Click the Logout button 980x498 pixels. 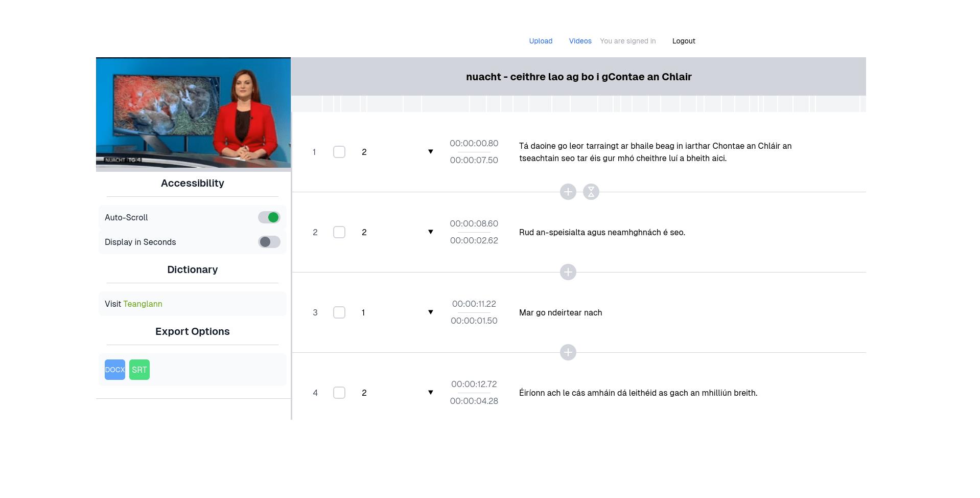pos(683,41)
